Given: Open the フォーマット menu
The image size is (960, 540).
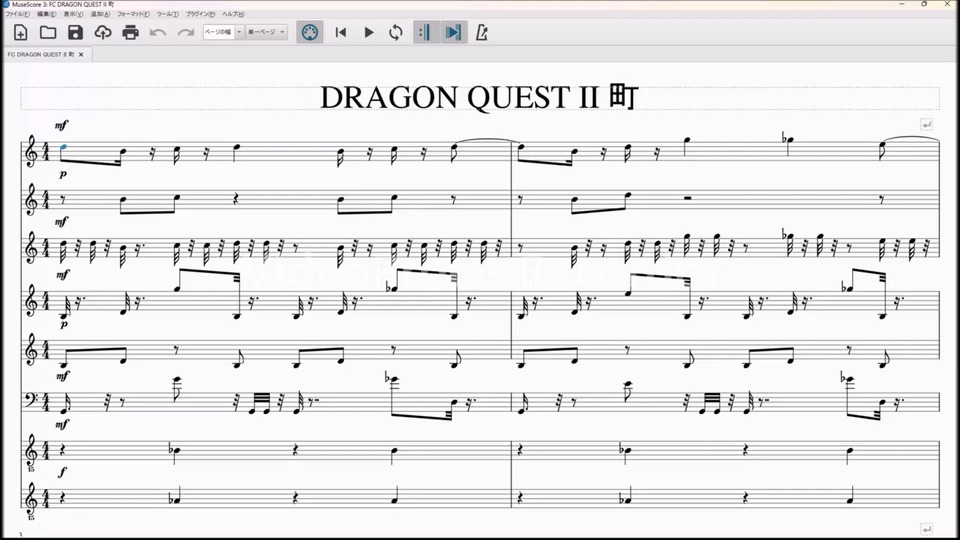Looking at the screenshot, I should (x=133, y=14).
